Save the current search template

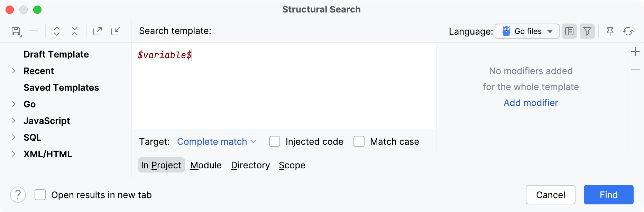(x=16, y=31)
